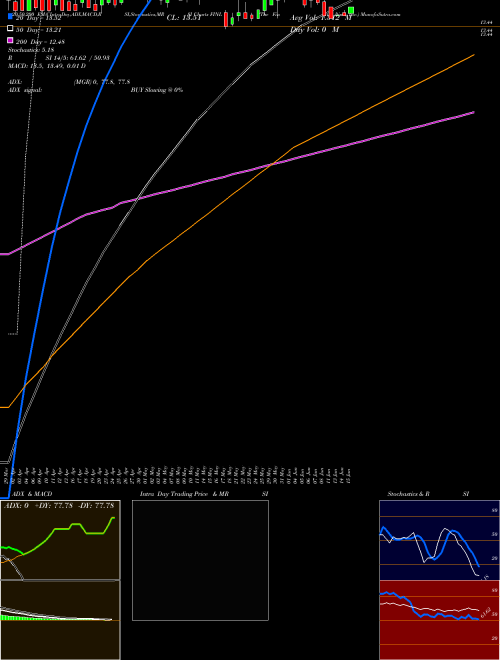
Task: Click the date labels on the x-axis
Action: pyautogui.click(x=178, y=474)
